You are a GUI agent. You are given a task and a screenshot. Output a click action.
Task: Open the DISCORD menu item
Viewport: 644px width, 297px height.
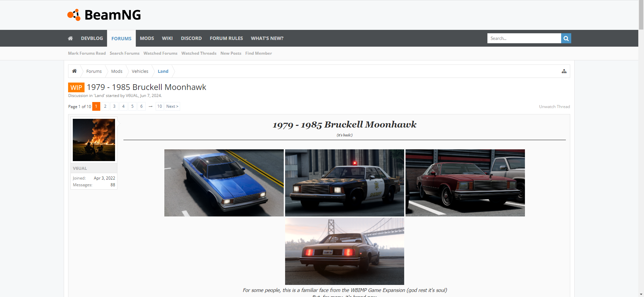pos(191,38)
